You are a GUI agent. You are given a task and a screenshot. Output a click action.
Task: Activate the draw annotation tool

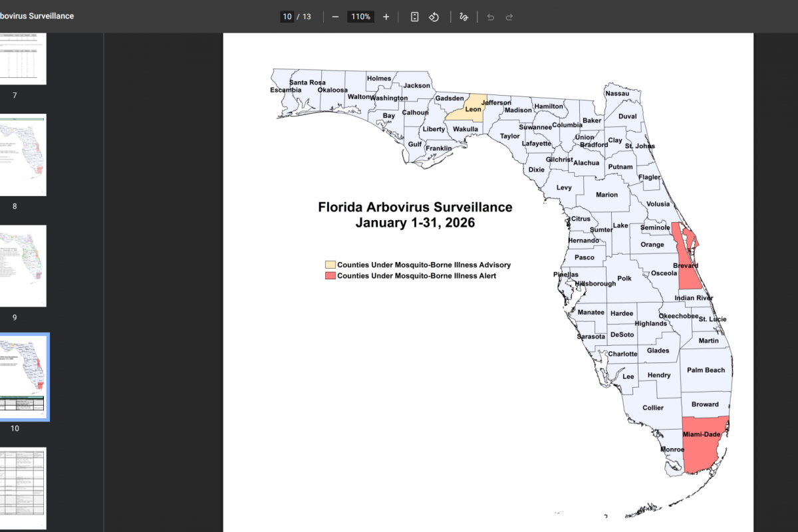point(464,17)
